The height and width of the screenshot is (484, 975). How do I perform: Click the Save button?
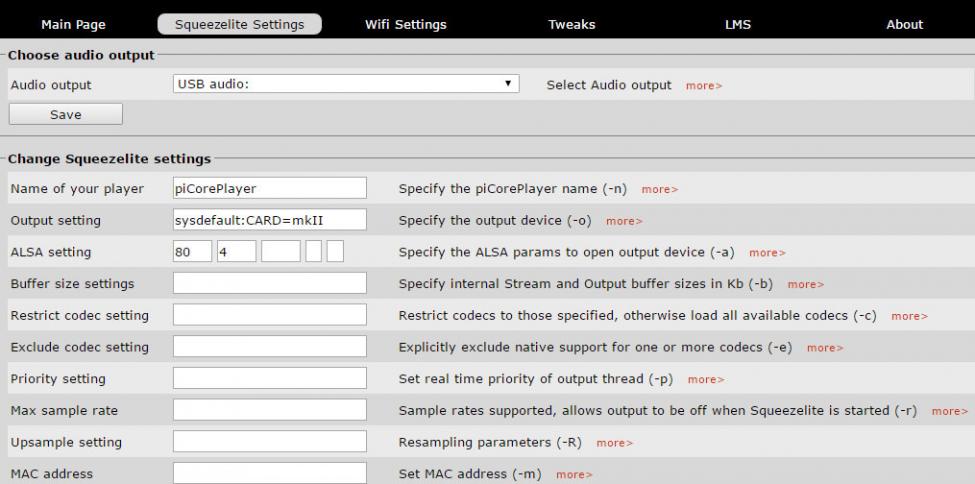pos(66,114)
